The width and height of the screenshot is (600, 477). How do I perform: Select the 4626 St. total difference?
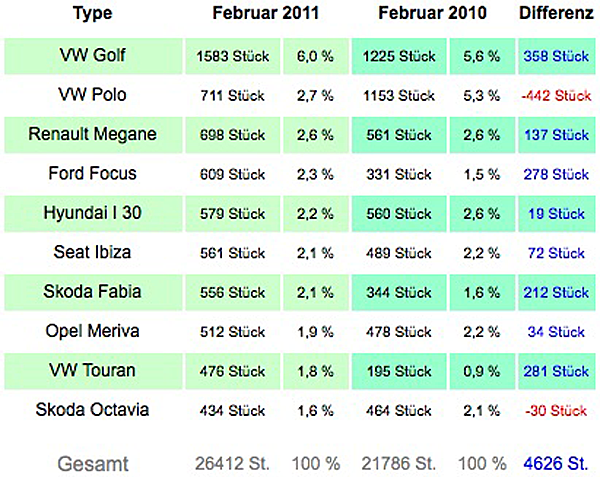point(556,464)
